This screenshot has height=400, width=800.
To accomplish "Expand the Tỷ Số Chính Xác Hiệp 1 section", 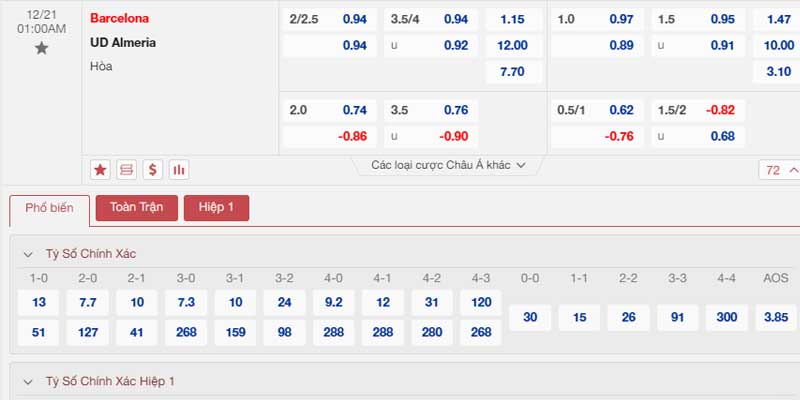I will pyautogui.click(x=28, y=382).
